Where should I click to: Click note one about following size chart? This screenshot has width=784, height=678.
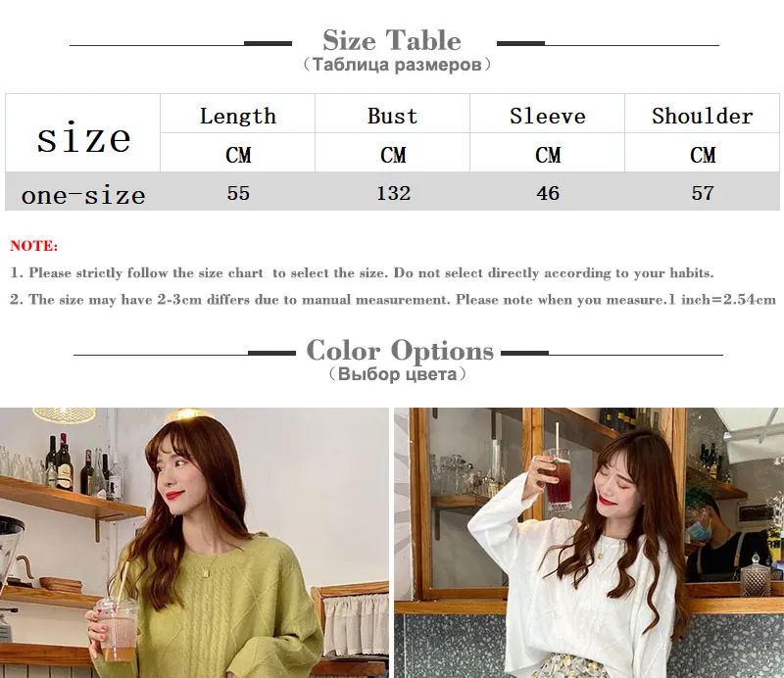(362, 273)
